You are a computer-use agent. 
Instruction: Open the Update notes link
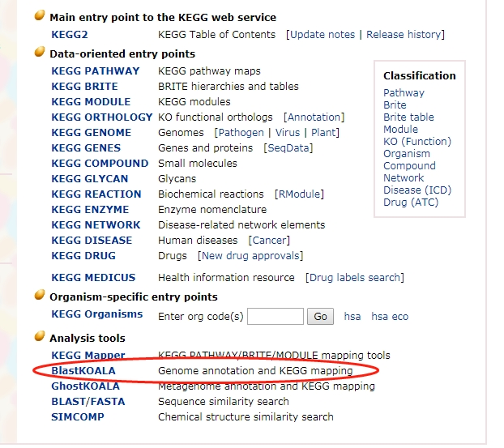(322, 35)
